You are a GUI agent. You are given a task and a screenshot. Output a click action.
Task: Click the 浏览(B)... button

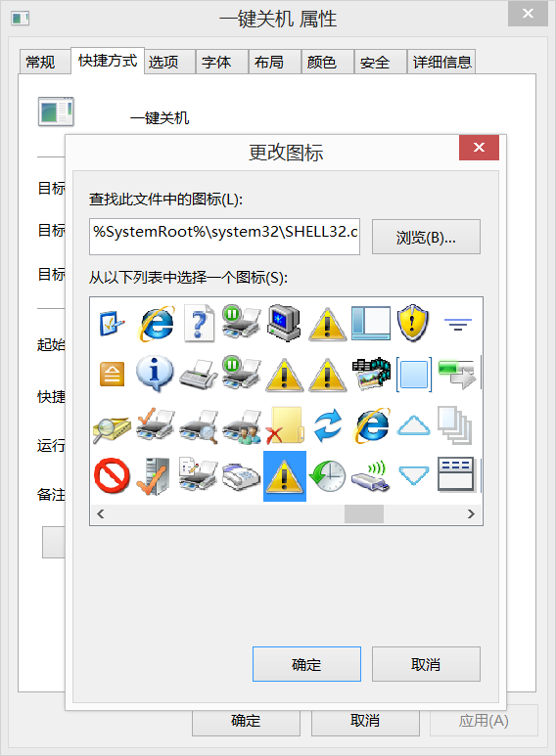click(426, 237)
